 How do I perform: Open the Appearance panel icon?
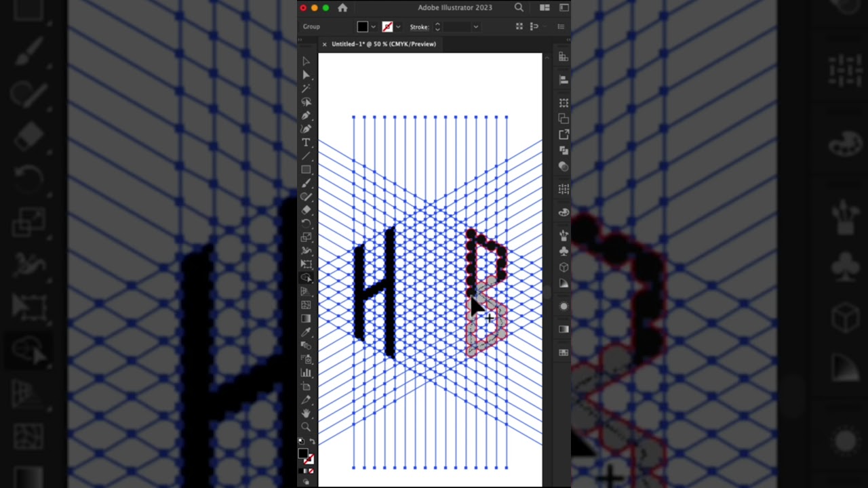pos(564,306)
